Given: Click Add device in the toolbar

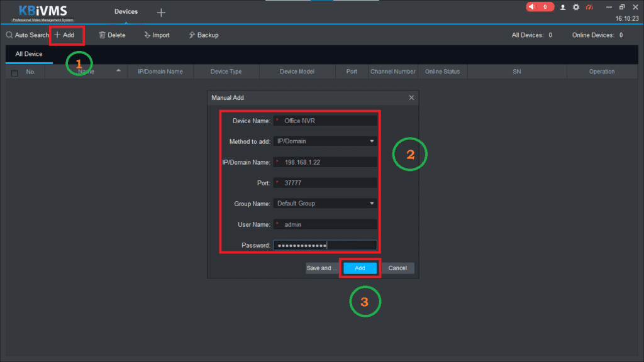Looking at the screenshot, I should [x=65, y=35].
